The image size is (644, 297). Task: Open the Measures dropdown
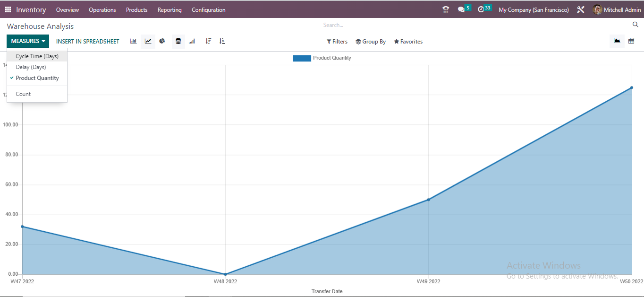(27, 41)
